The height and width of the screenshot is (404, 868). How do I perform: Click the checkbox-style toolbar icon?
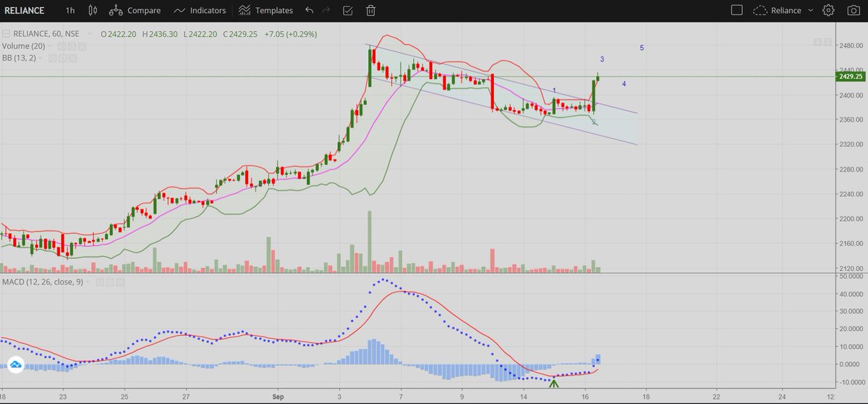click(349, 10)
